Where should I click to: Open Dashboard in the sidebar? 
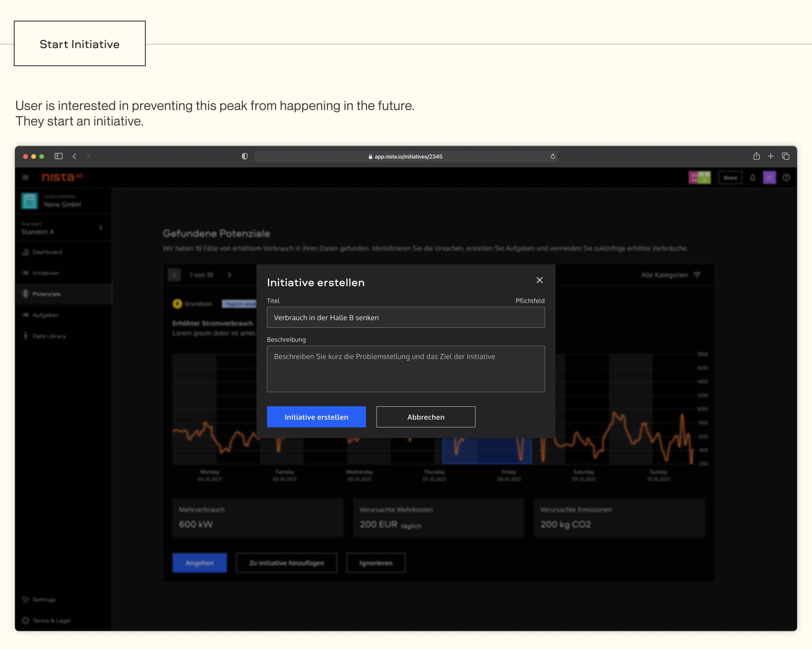point(47,252)
